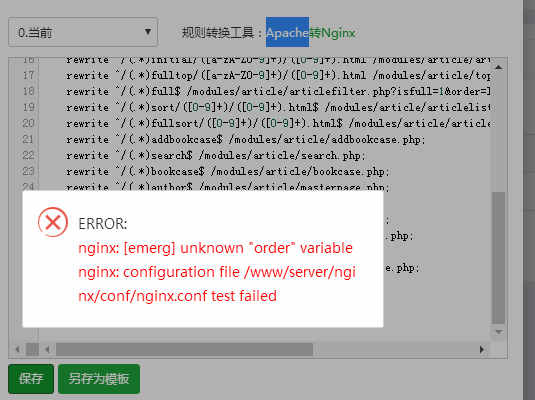The image size is (535, 400).
Task: Click the error message text about order variable
Action: coord(215,248)
